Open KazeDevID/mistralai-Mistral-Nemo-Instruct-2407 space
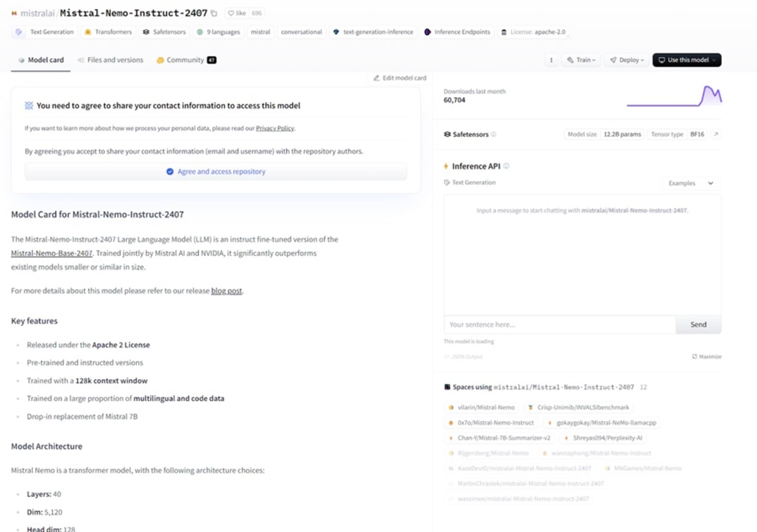 pyautogui.click(x=519, y=468)
